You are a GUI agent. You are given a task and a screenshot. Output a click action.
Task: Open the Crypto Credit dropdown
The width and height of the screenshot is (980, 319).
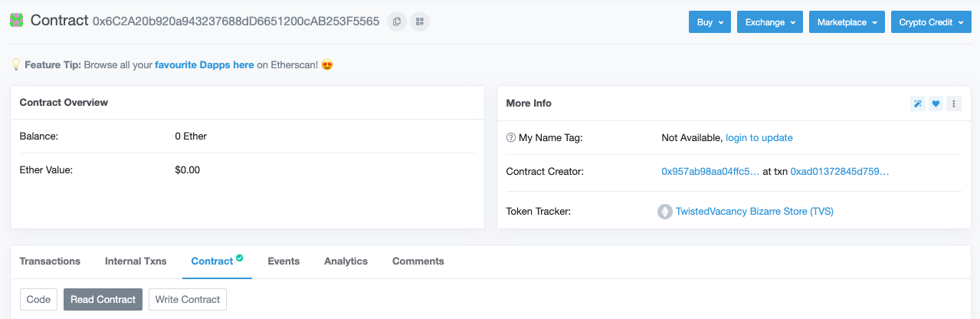931,22
